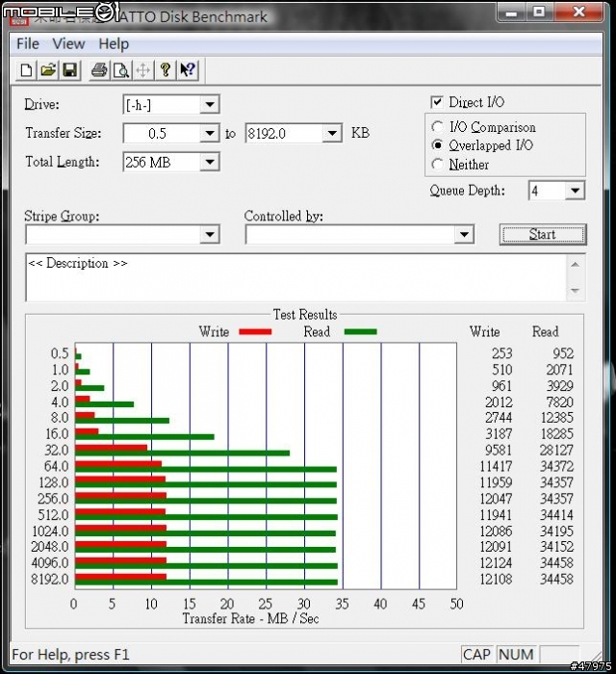Open the File menu
The width and height of the screenshot is (616, 674).
point(28,44)
